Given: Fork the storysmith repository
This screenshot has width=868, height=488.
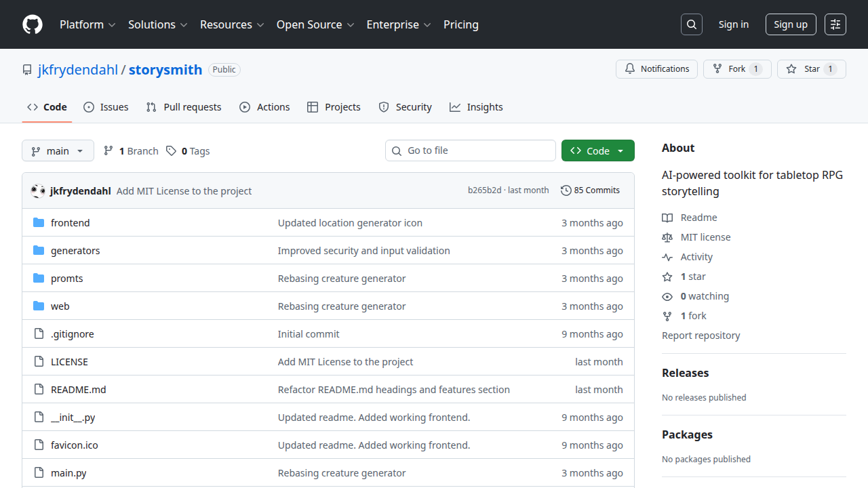Looking at the screenshot, I should tap(737, 69).
